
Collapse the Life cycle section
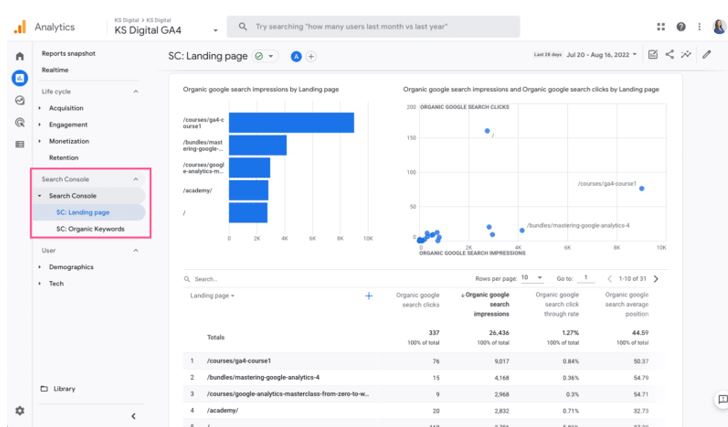tap(136, 91)
